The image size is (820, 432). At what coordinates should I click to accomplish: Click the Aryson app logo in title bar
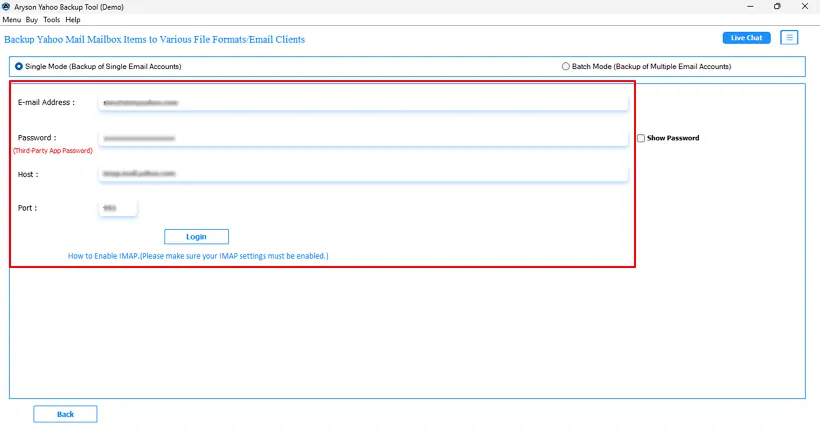tap(6, 7)
